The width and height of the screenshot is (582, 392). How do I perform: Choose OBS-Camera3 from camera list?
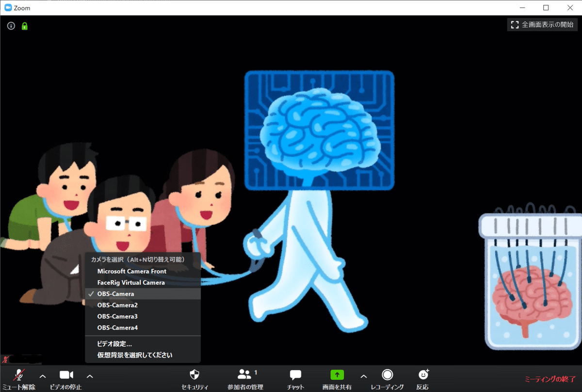[143, 316]
